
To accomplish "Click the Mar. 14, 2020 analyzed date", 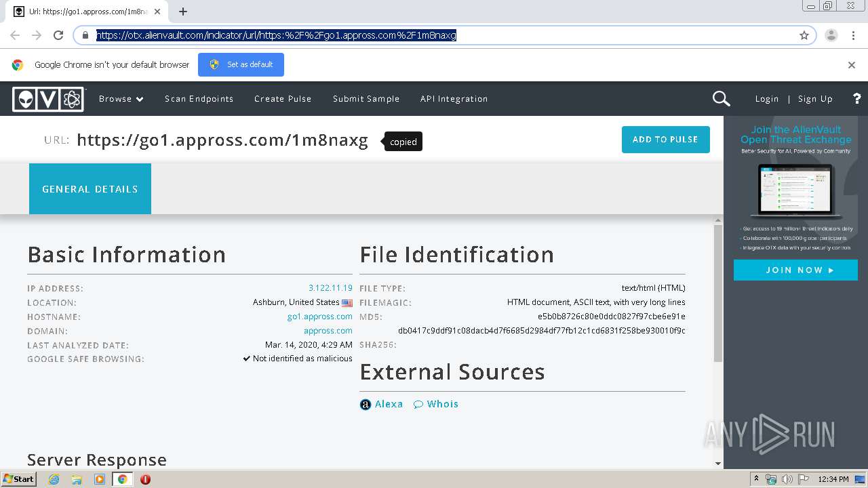I will click(309, 345).
